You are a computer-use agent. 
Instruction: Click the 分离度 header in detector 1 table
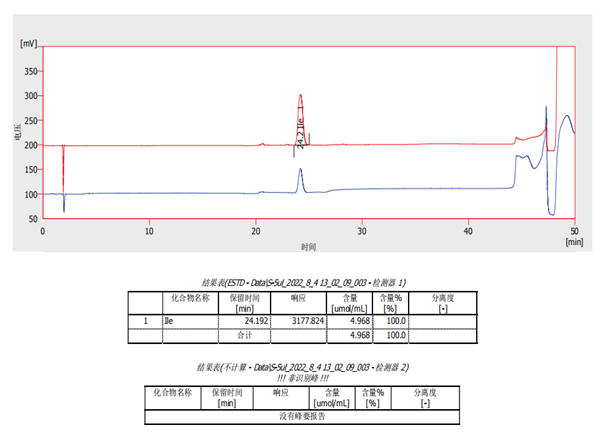(443, 303)
